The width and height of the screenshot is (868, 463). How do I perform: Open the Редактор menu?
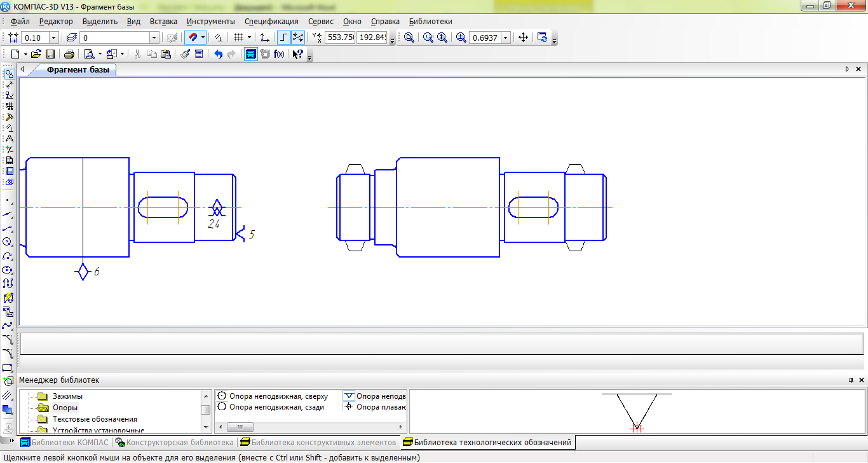pyautogui.click(x=56, y=21)
